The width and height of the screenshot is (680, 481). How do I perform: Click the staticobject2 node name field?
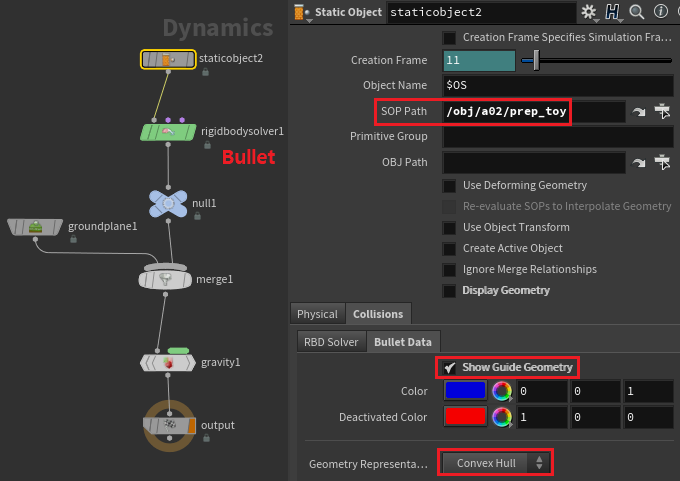click(481, 12)
